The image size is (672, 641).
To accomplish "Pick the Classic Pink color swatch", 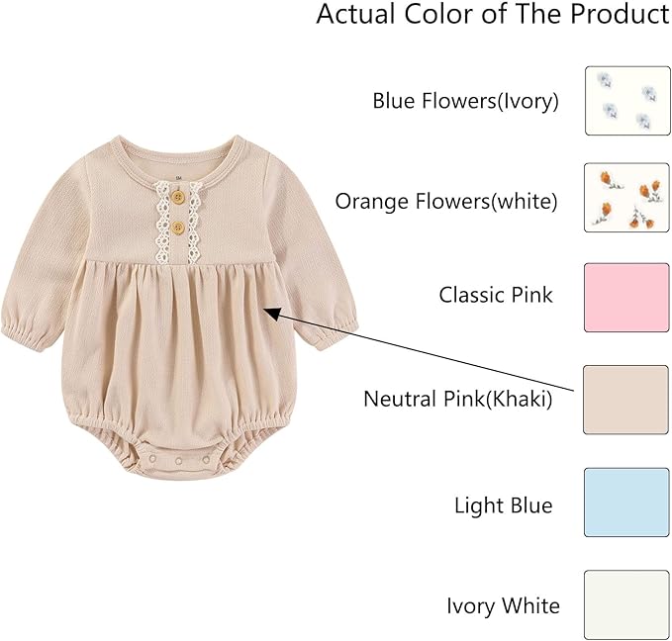I will pos(626,297).
